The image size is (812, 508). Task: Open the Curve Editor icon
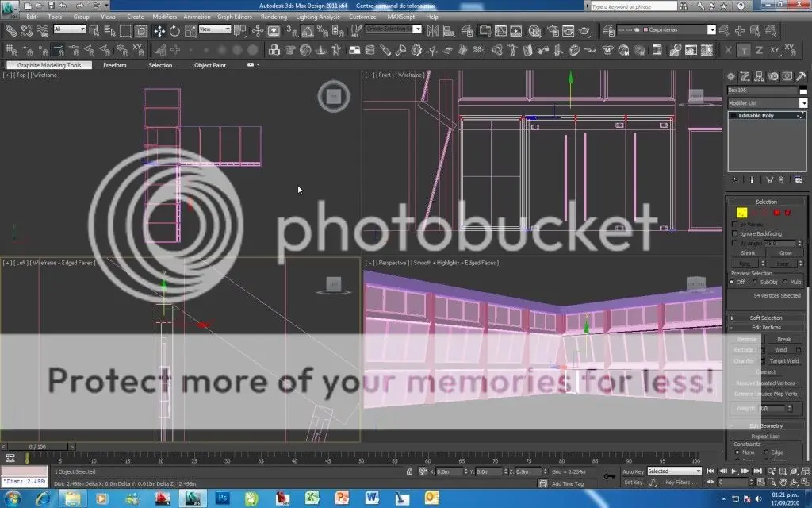500,31
